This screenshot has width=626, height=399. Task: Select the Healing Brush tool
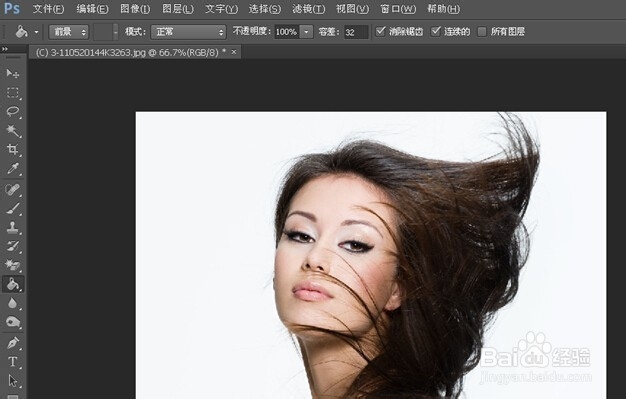point(13,189)
